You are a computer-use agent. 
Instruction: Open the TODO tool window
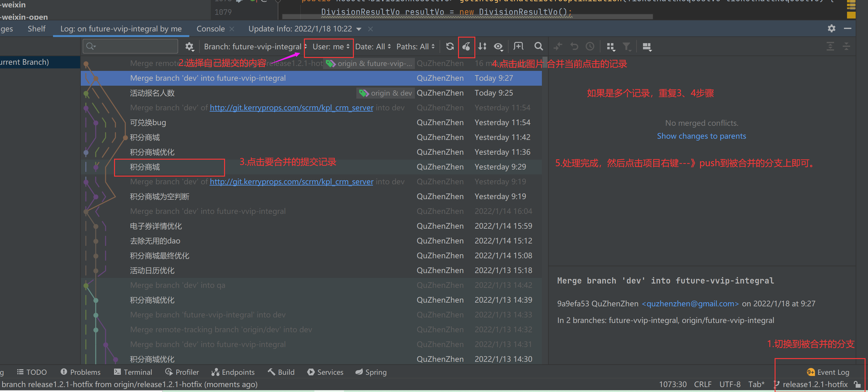point(32,372)
